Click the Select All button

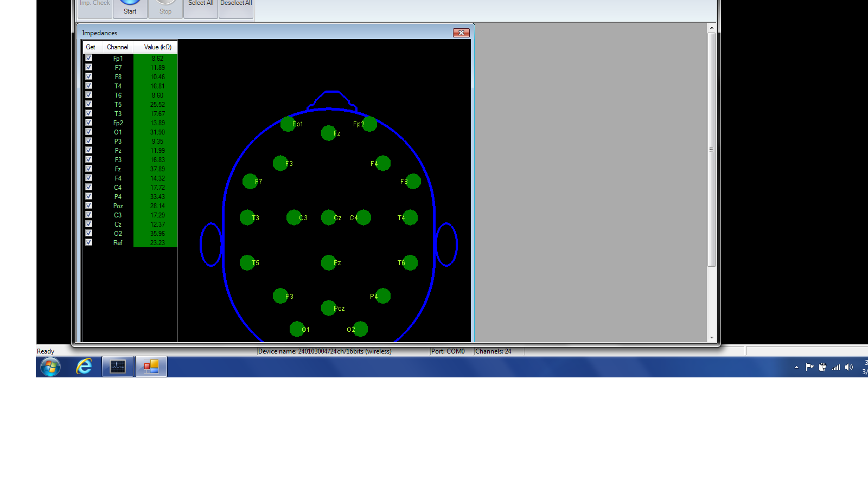click(x=201, y=8)
